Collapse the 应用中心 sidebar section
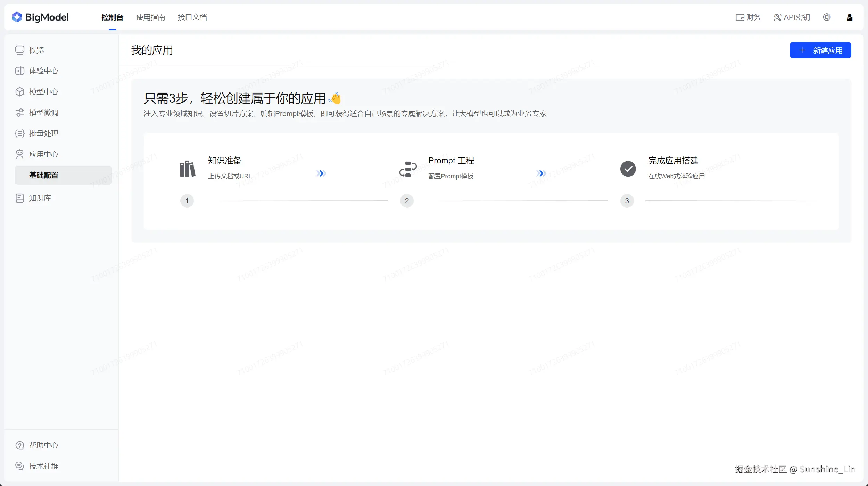Image resolution: width=868 pixels, height=486 pixels. coord(43,154)
